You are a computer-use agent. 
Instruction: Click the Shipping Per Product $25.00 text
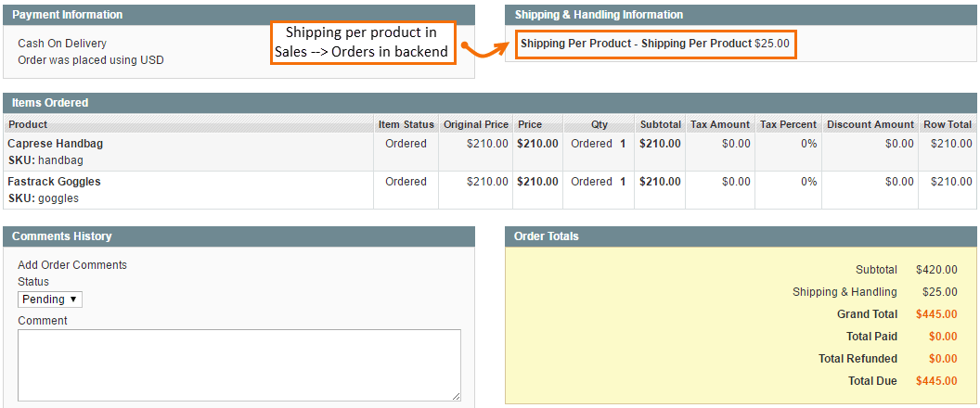[x=654, y=44]
